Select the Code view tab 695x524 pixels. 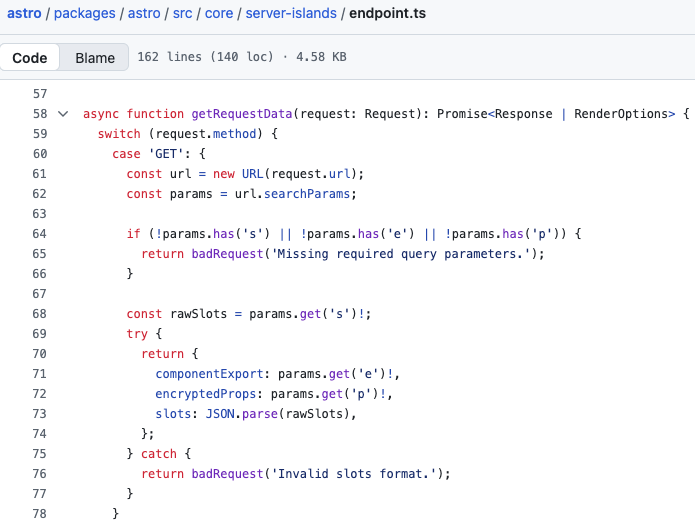point(30,58)
